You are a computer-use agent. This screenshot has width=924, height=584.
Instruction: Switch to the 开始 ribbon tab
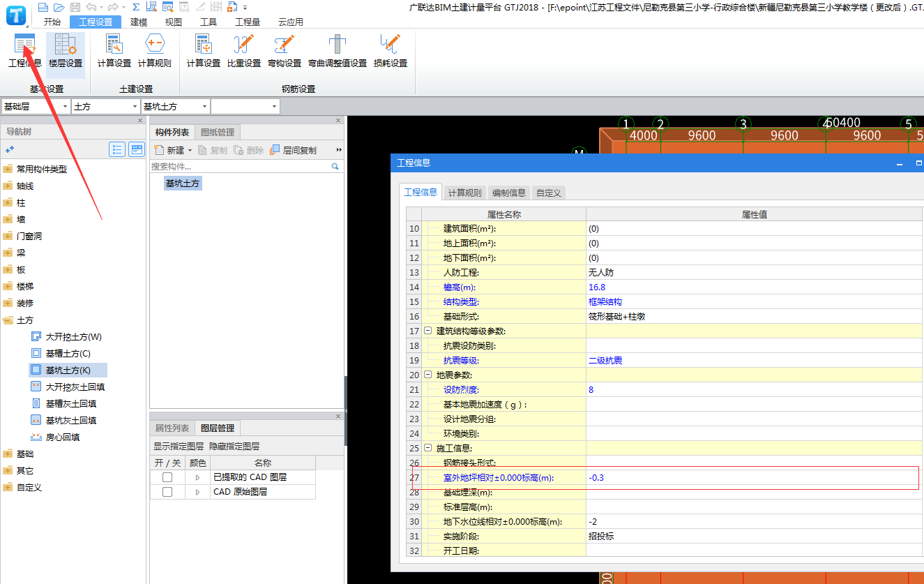point(52,22)
